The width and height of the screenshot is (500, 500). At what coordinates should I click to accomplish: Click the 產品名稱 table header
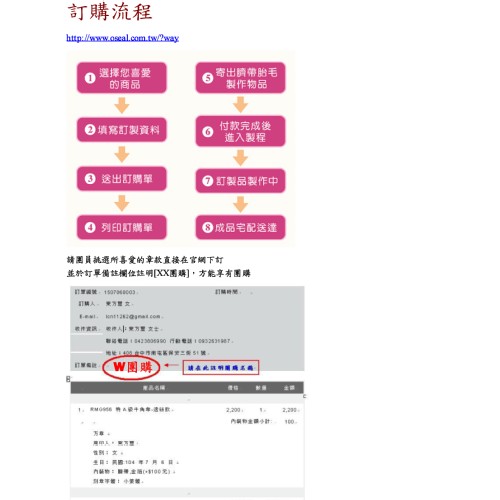(154, 388)
